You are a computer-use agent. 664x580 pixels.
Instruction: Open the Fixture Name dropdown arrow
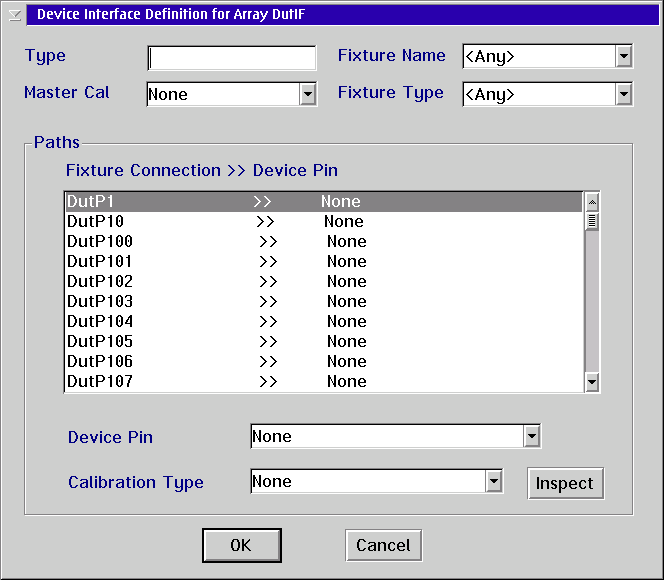[624, 56]
